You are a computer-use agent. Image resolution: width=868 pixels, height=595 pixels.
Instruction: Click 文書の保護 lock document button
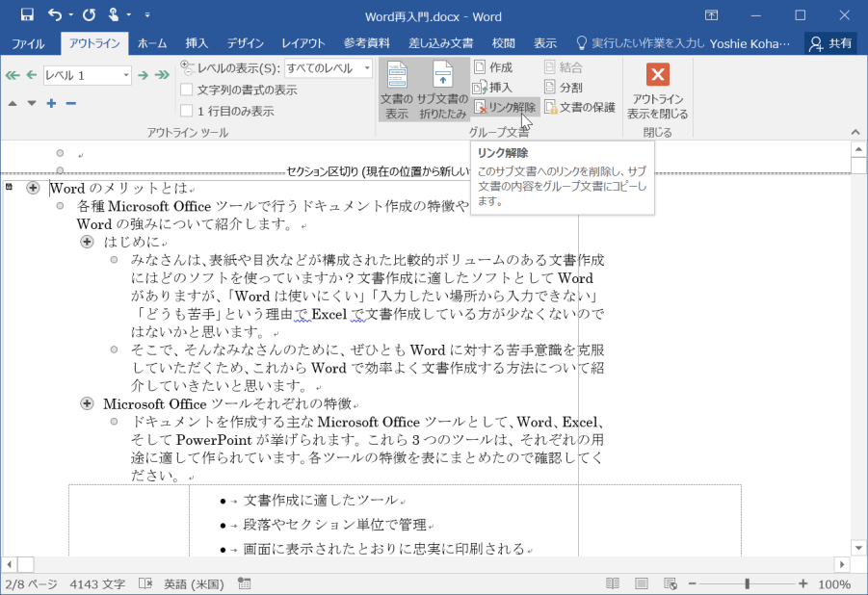tap(580, 108)
